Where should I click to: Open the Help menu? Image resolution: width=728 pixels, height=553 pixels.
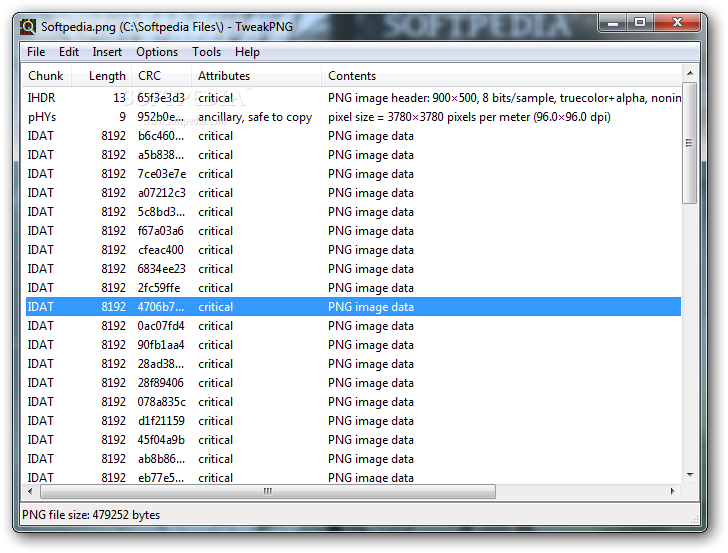[247, 52]
